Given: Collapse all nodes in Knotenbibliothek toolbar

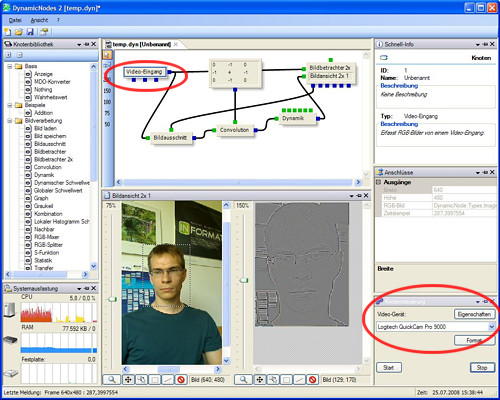Looking at the screenshot, I should pos(20,55).
